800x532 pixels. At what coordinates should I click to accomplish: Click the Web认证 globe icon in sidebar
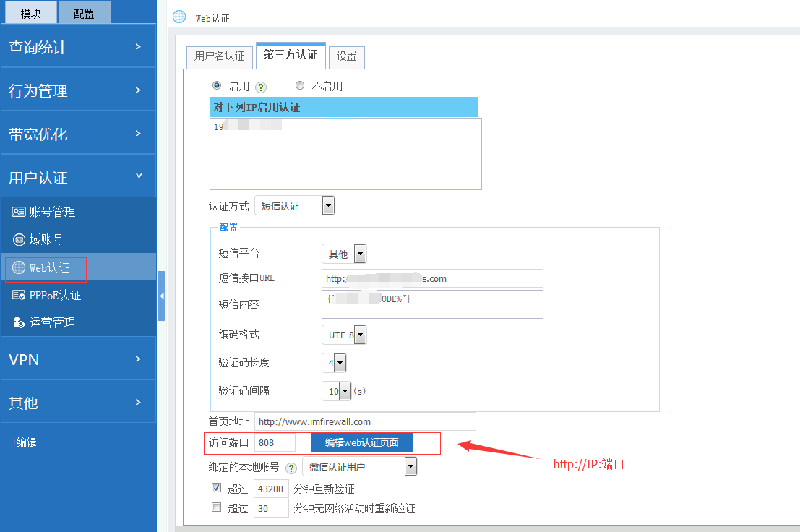pos(19,267)
